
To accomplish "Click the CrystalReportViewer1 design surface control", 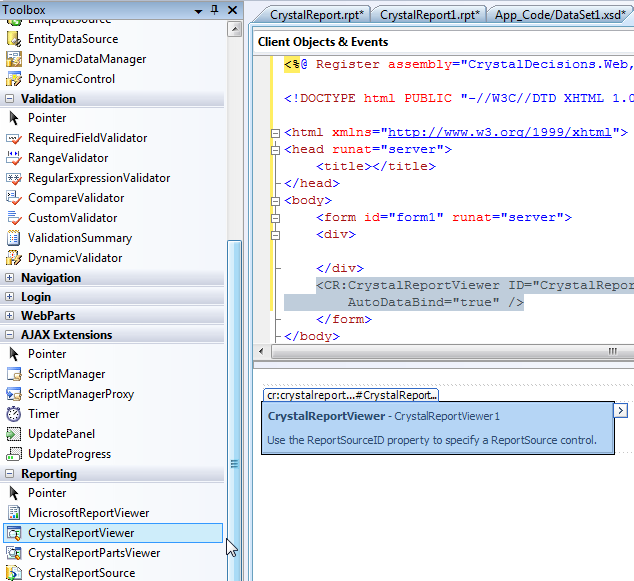I will tap(438, 428).
